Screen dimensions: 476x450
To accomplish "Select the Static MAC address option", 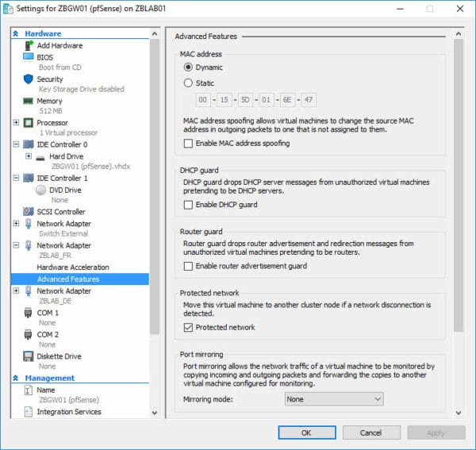I will (188, 83).
